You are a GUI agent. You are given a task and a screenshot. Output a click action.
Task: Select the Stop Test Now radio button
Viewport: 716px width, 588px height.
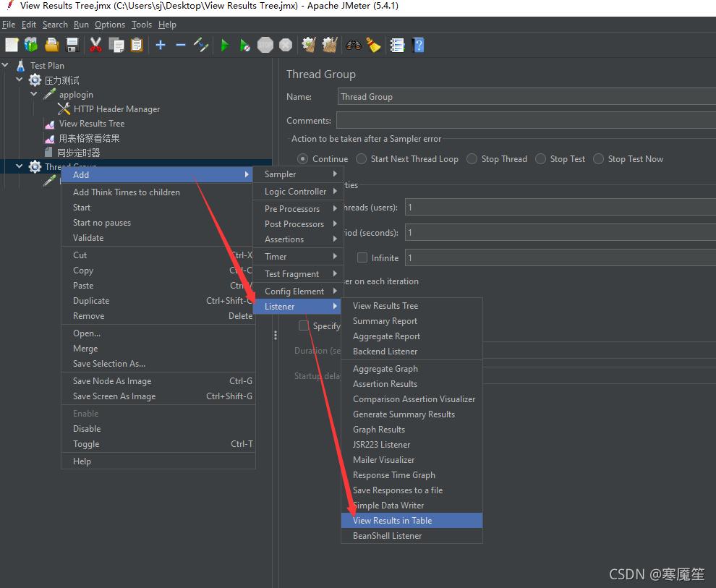[598, 159]
